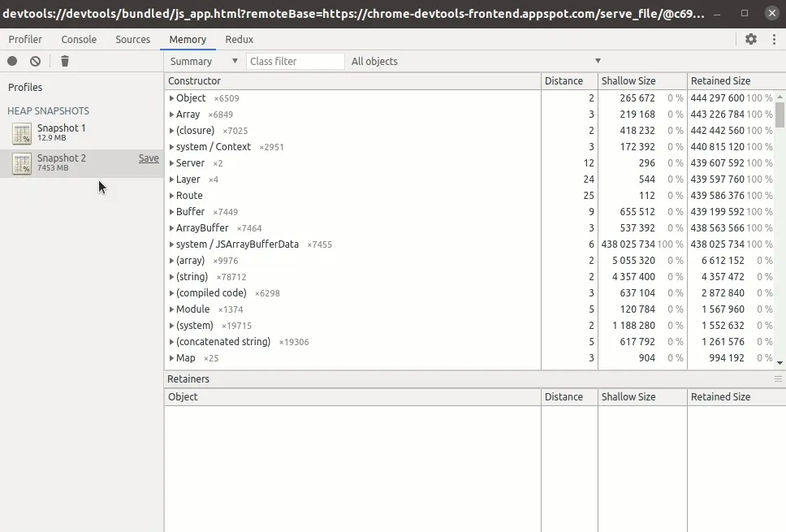This screenshot has width=786, height=532.
Task: Focus the Class filter input field
Action: point(295,61)
